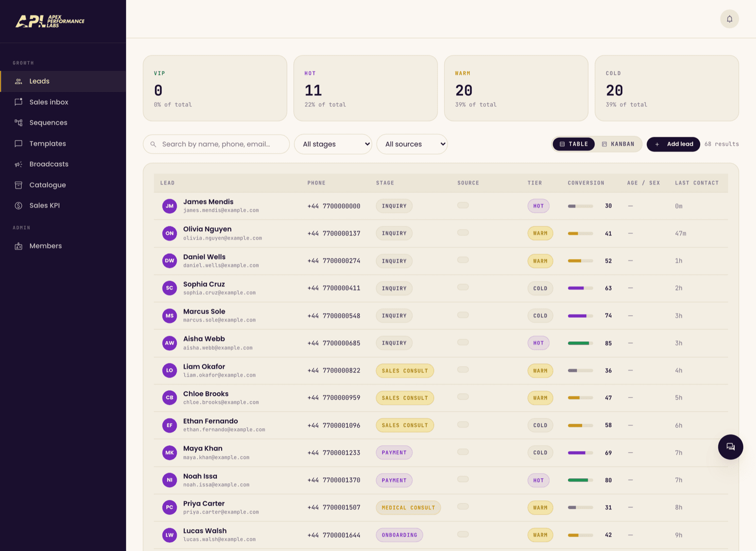Click the Catalogue box icon
The width and height of the screenshot is (756, 551).
(x=18, y=185)
